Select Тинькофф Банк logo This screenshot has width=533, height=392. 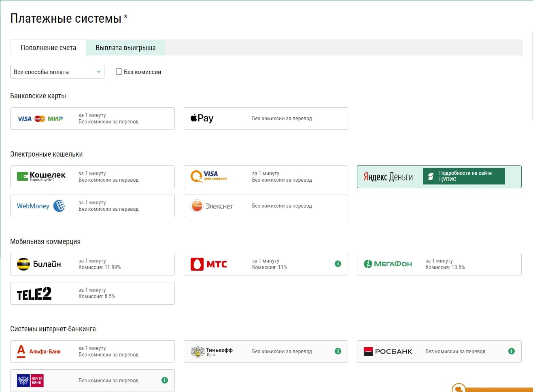tap(212, 352)
